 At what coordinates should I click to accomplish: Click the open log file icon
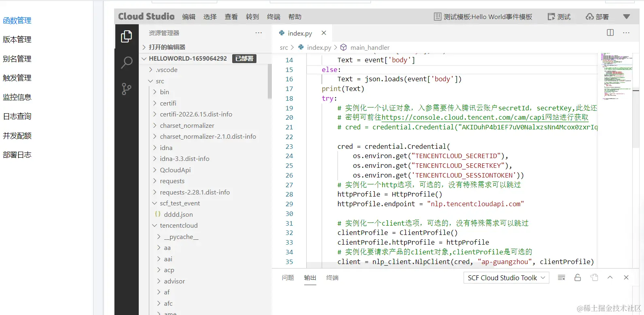[594, 277]
